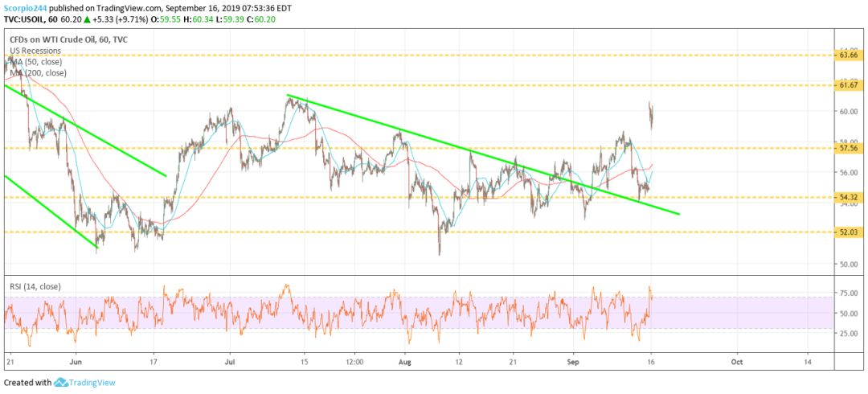Select the MA (200, close) indicator label
The image size is (868, 394).
(39, 72)
